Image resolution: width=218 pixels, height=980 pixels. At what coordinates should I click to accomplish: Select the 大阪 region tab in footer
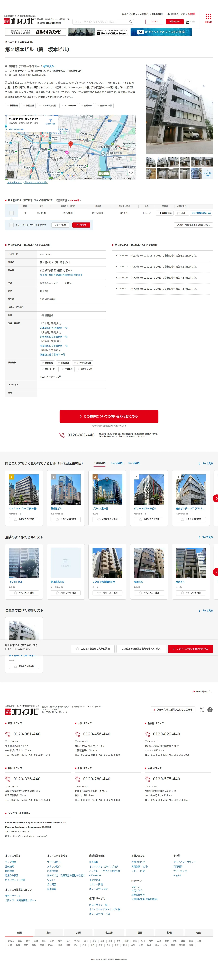pos(78,932)
